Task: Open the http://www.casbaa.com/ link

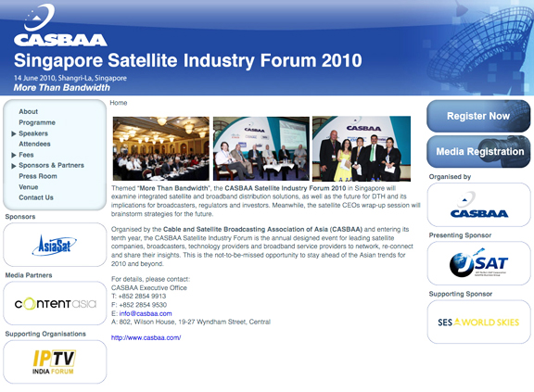Action: click(146, 338)
